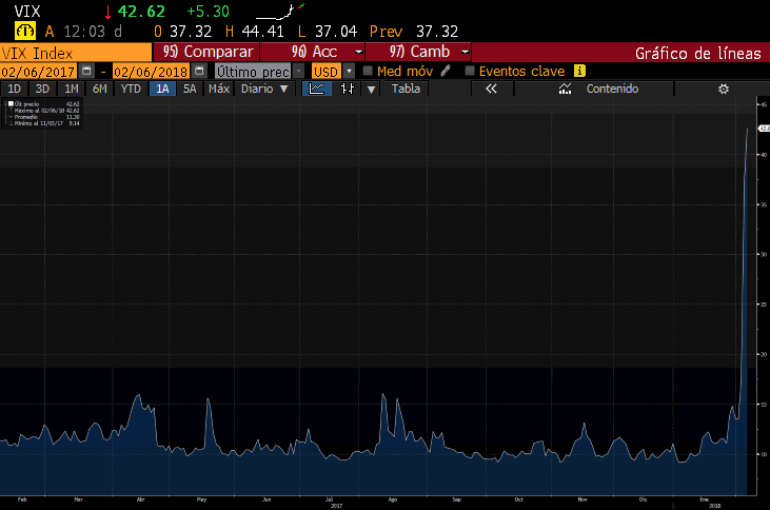Click the change value +5.30

[x=208, y=11]
